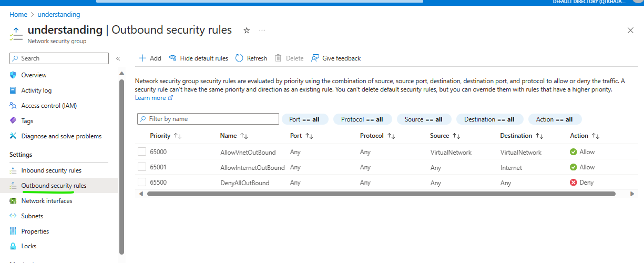
Task: Click the horizontal table scrollbar
Action: pyautogui.click(x=381, y=194)
